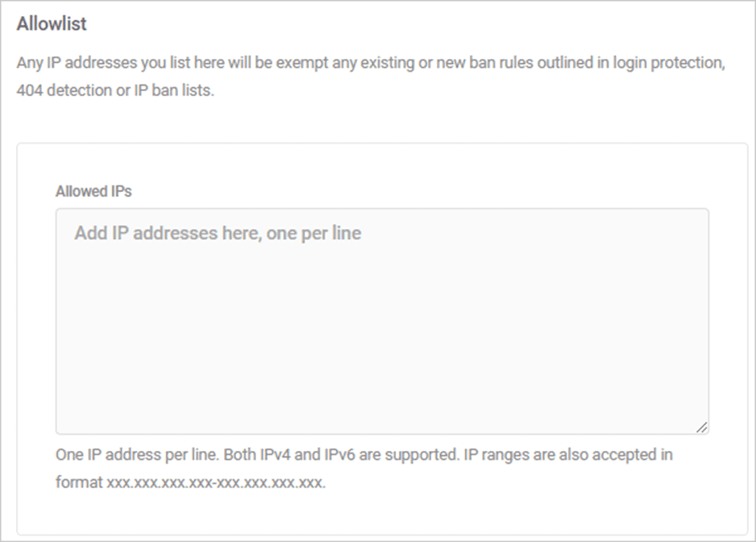Click the 'Any IP addresses you list' description

[x=371, y=77]
